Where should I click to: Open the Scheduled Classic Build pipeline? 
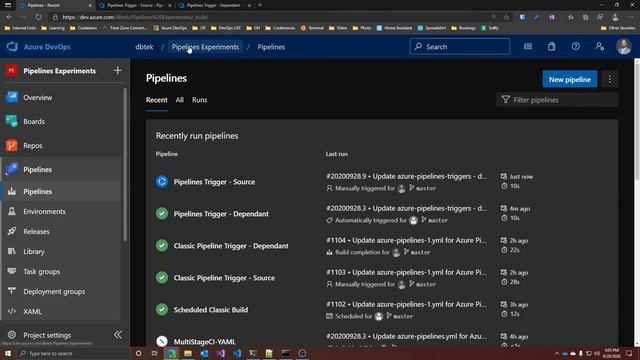(211, 310)
